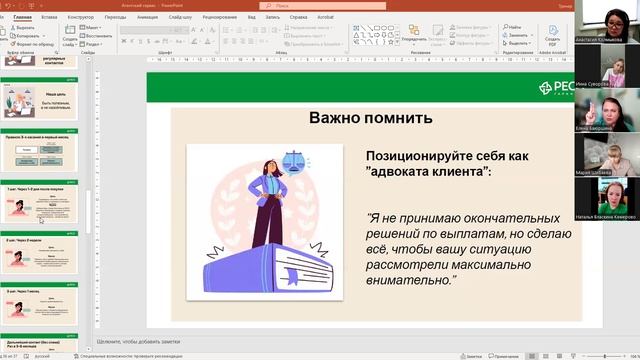Toggle Underline (Ч) formatting

click(x=140, y=41)
